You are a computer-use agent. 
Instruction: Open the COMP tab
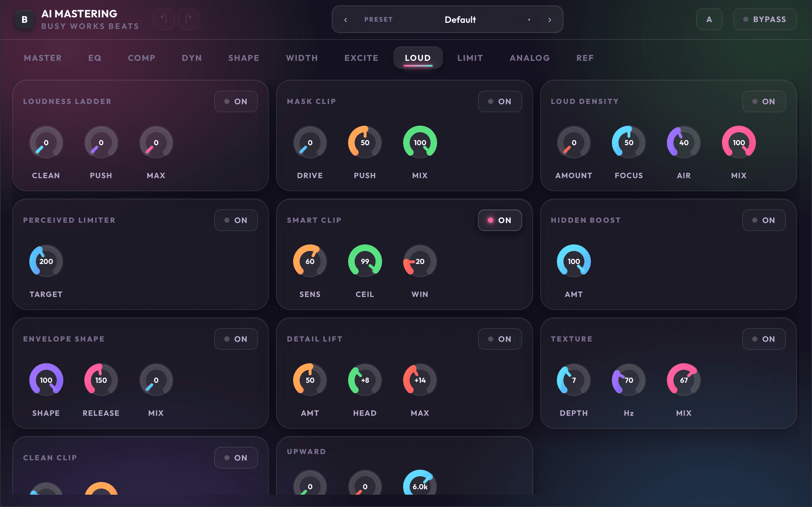(x=141, y=58)
